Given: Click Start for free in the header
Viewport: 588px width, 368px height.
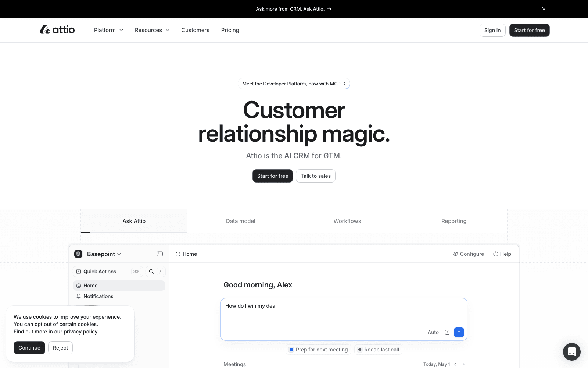Looking at the screenshot, I should click(529, 30).
